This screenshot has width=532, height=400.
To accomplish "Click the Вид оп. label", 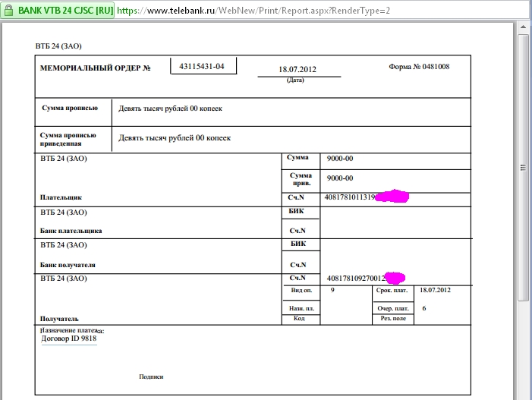I will (301, 291).
